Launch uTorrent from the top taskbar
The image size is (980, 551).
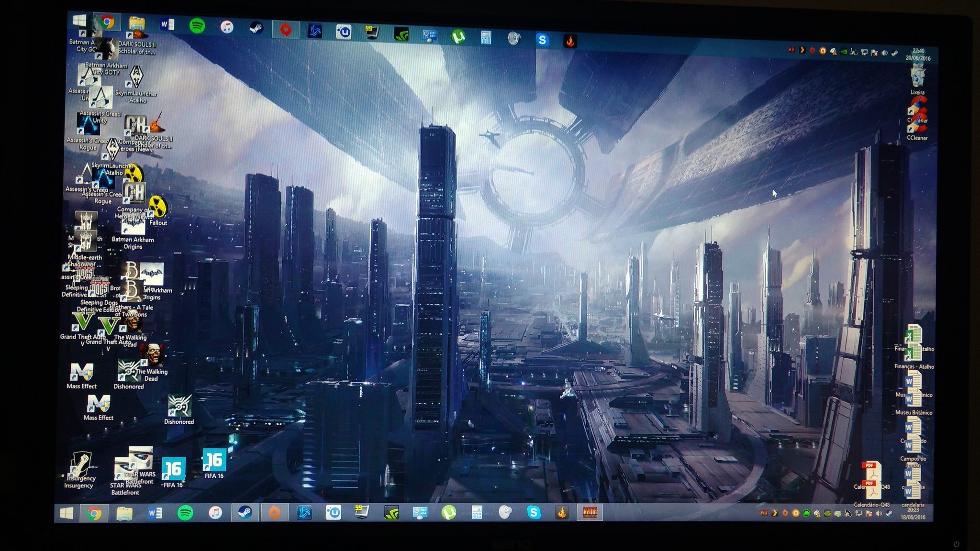point(458,36)
